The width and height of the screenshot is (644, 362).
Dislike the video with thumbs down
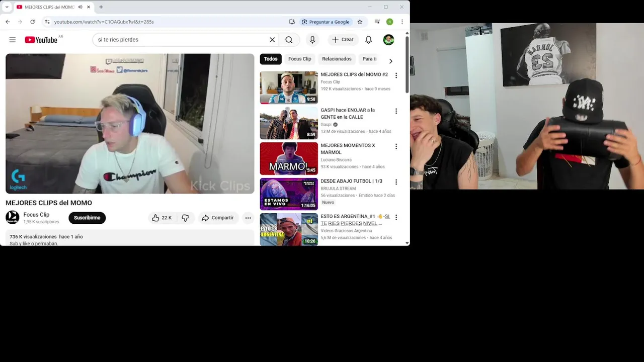pyautogui.click(x=185, y=218)
